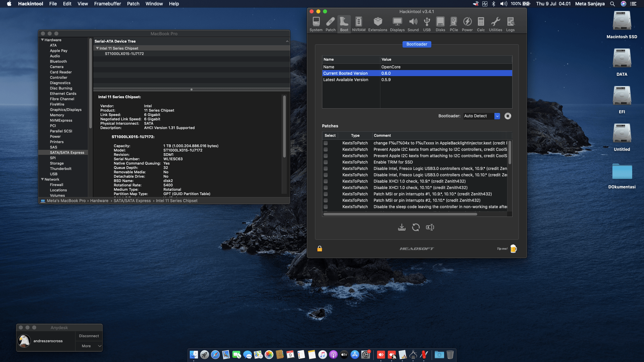
Task: Switch to the Displays toolbar icon
Action: 397,24
